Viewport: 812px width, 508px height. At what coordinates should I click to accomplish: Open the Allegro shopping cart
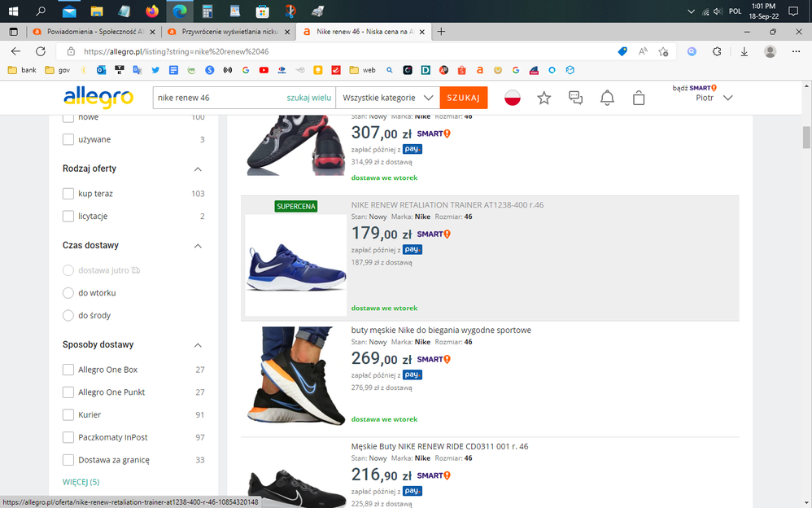pyautogui.click(x=639, y=97)
